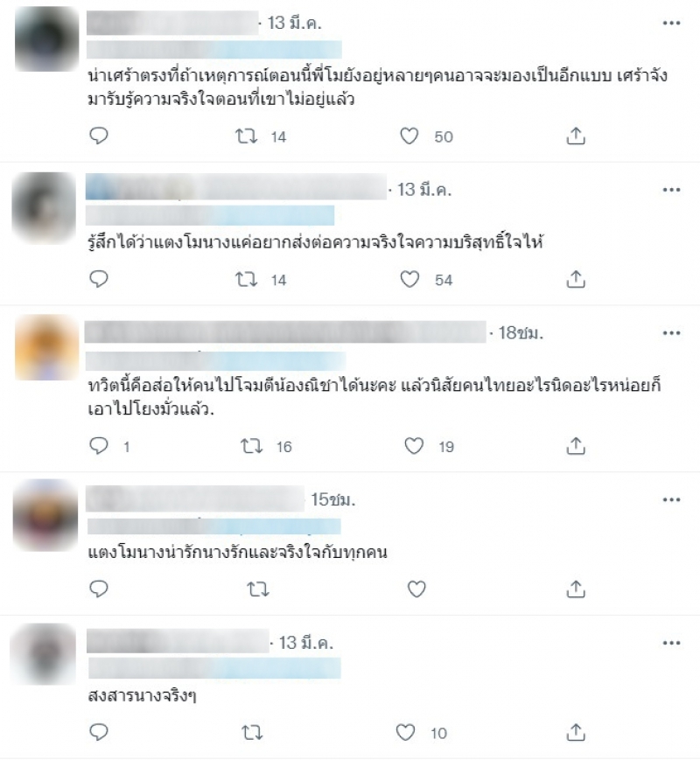Retweet the first tweet with 14 retweets
Image resolution: width=700 pixels, height=760 pixels.
click(x=247, y=136)
